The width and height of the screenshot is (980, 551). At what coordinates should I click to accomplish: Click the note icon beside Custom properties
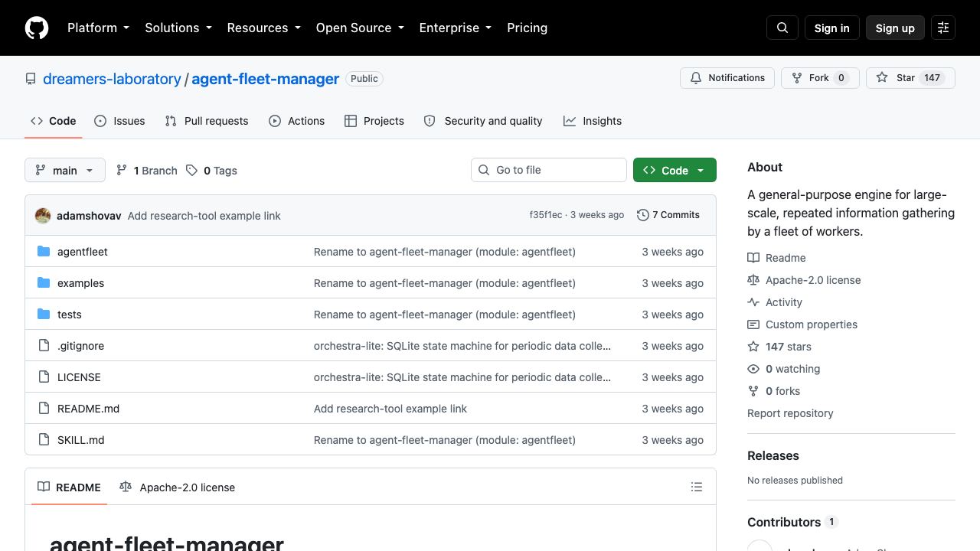(x=753, y=324)
